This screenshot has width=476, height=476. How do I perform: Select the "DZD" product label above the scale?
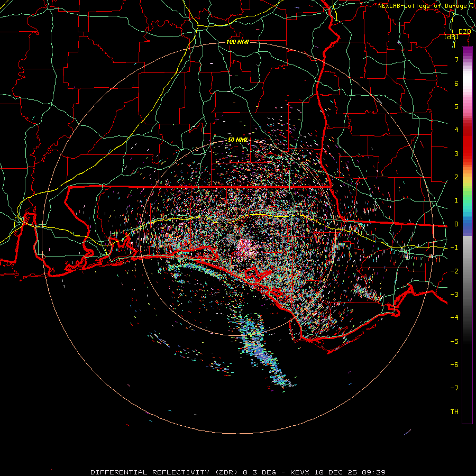465,32
